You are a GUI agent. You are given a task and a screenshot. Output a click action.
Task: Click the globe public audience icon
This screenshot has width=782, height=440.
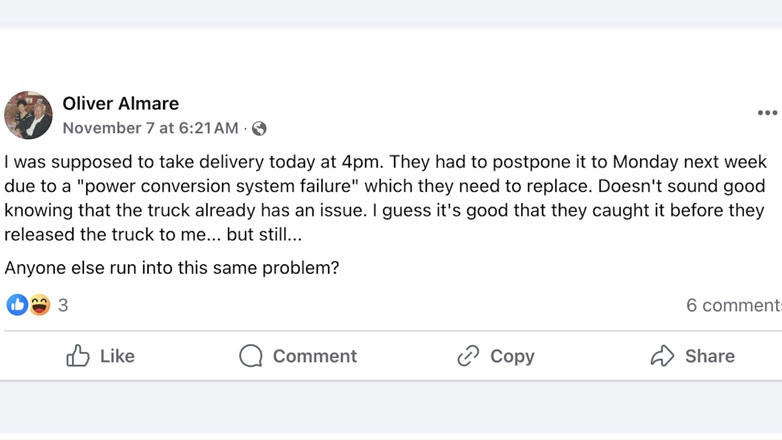tap(259, 128)
